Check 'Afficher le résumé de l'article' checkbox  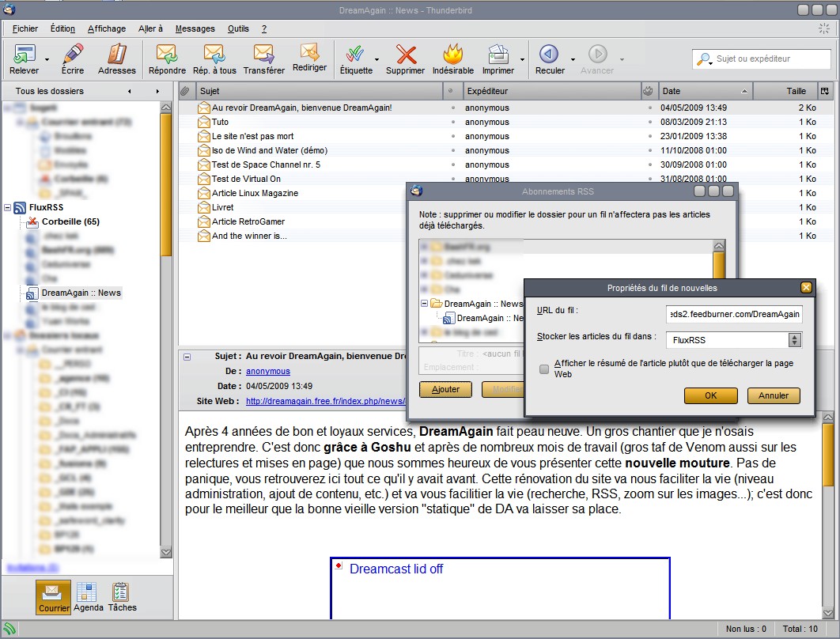coord(544,369)
